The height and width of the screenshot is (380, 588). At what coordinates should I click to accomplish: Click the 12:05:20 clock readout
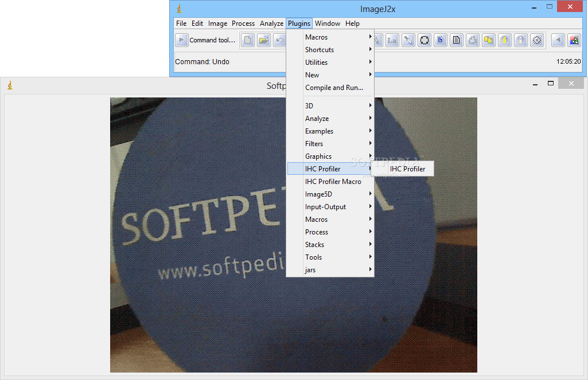coord(568,61)
